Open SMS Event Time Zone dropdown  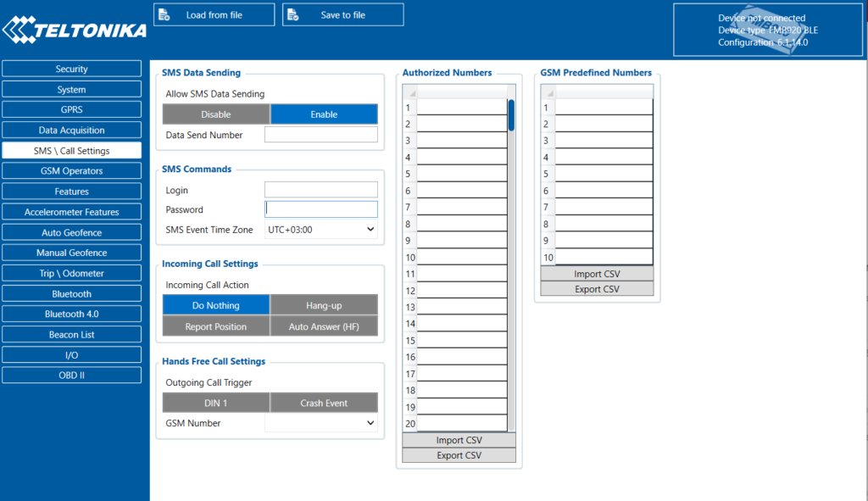321,229
